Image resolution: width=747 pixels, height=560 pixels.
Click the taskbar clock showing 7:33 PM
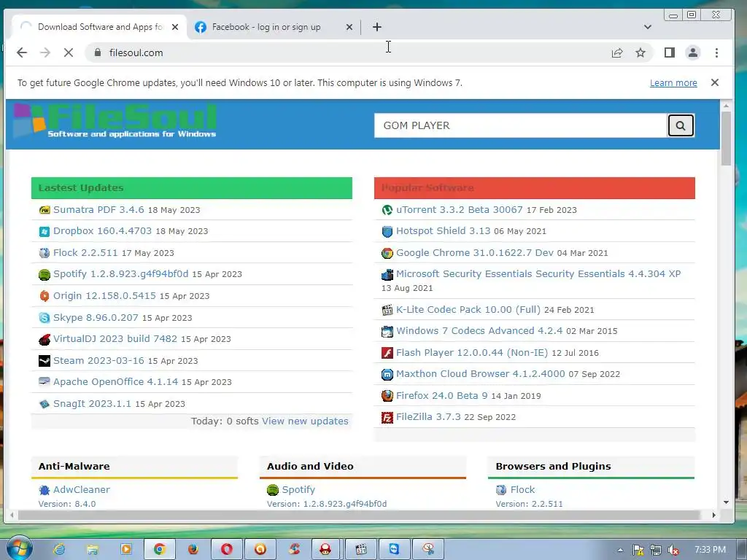coord(710,550)
